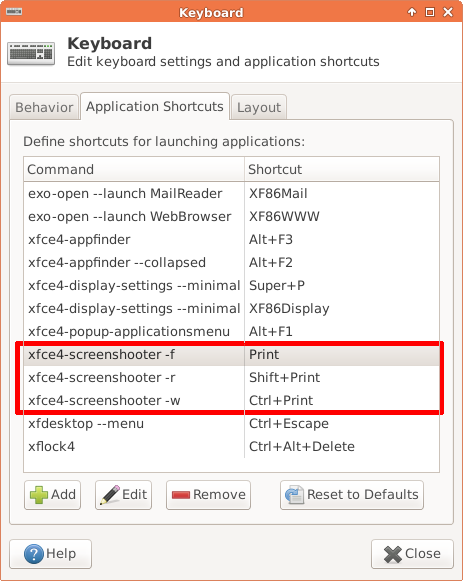
Task: Click the pencil Edit icon
Action: [x=110, y=495]
